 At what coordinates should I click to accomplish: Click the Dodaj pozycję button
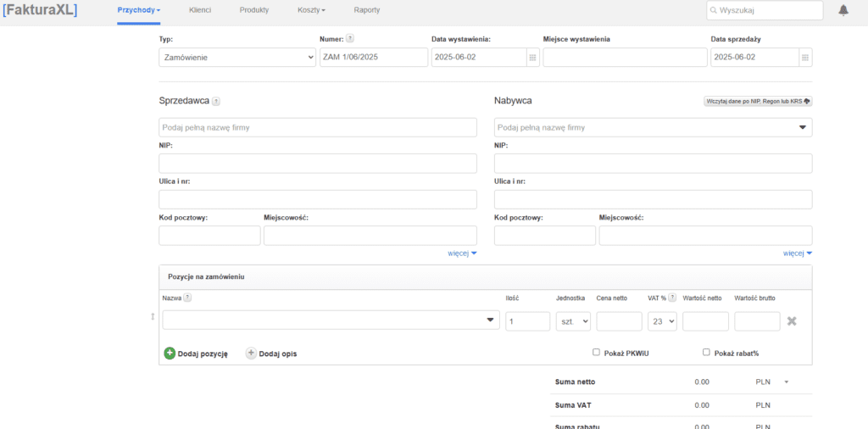tap(196, 354)
